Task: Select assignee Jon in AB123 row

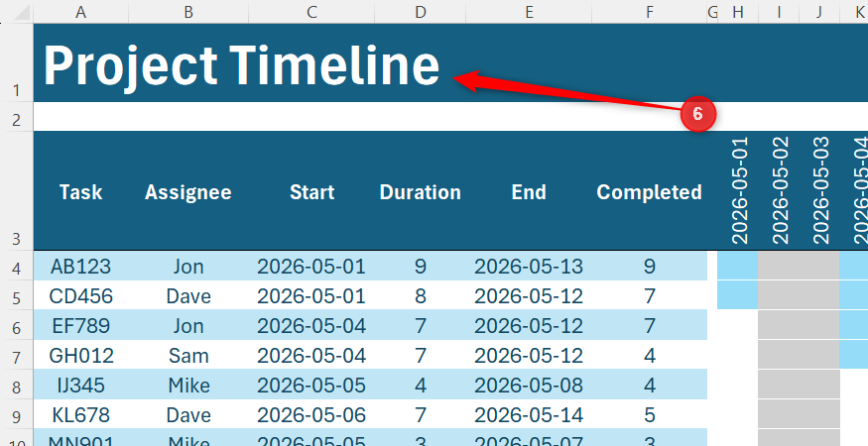Action: click(188, 267)
